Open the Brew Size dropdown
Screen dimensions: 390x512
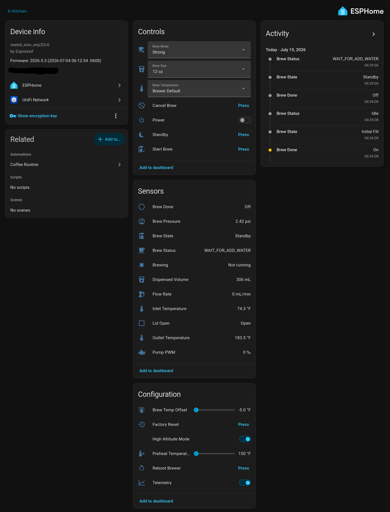pos(199,69)
